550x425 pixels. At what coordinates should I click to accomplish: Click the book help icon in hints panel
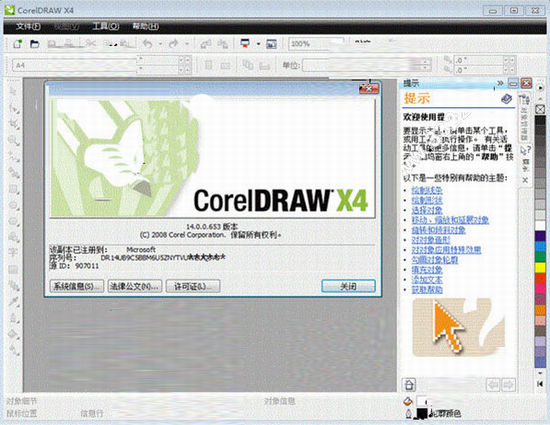[506, 99]
